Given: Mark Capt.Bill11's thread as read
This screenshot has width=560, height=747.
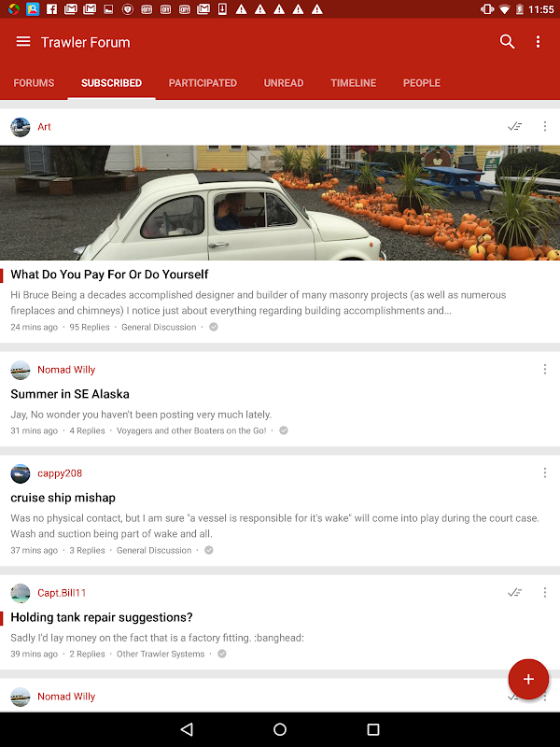Looking at the screenshot, I should [515, 593].
